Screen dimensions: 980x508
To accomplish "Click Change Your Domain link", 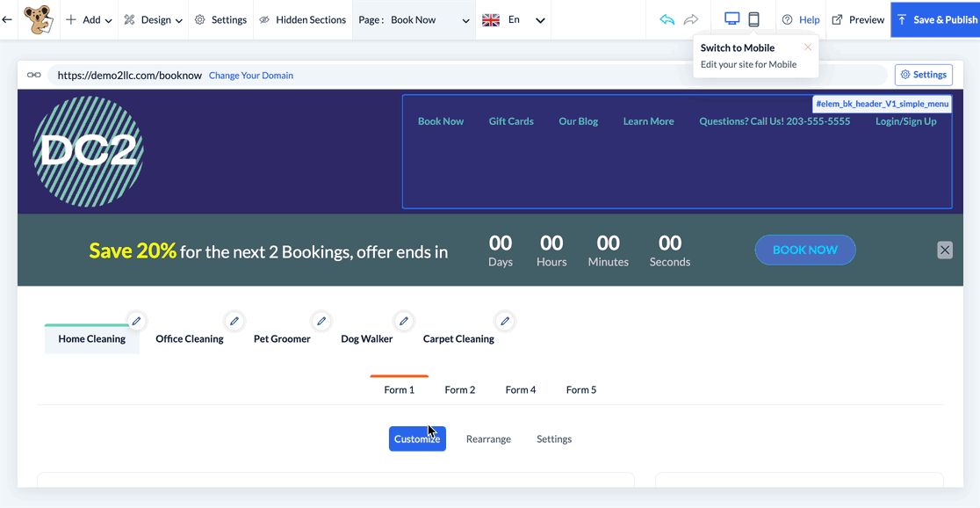I will [x=250, y=75].
